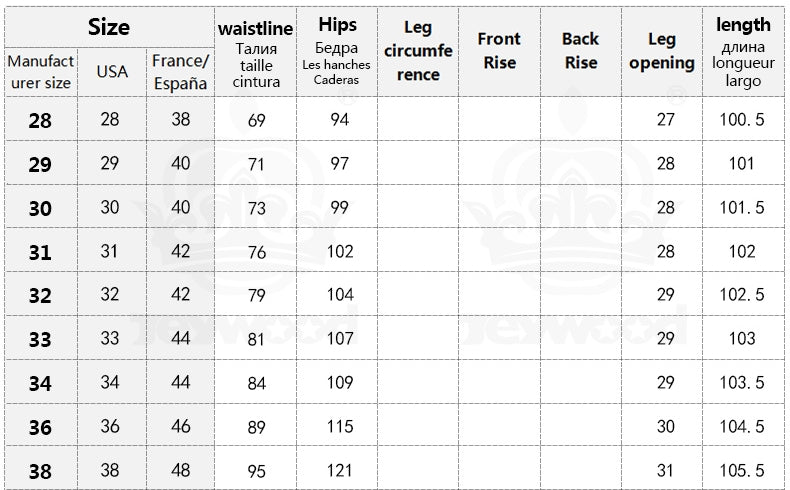The width and height of the screenshot is (790, 490).
Task: Click the USA subheader cell
Action: coord(112,72)
